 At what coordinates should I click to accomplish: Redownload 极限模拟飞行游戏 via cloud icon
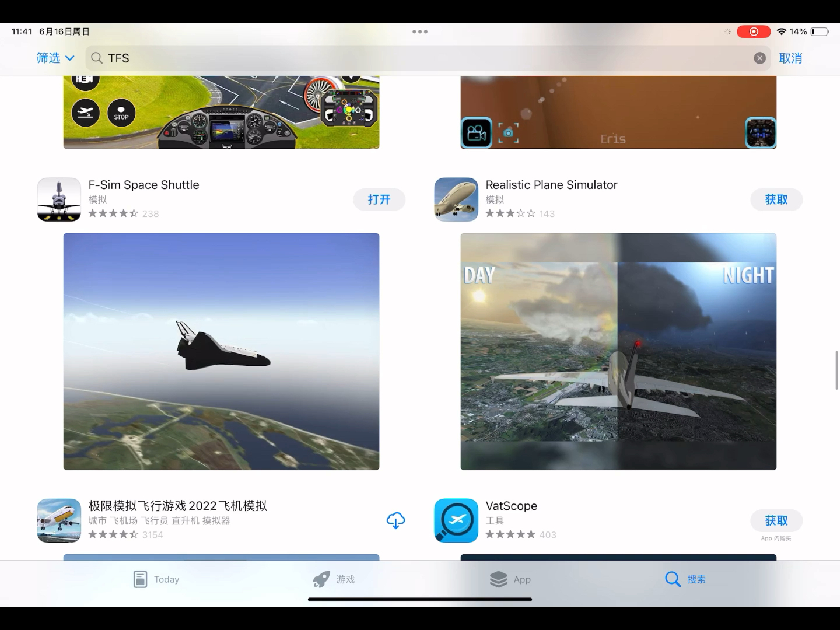click(395, 520)
